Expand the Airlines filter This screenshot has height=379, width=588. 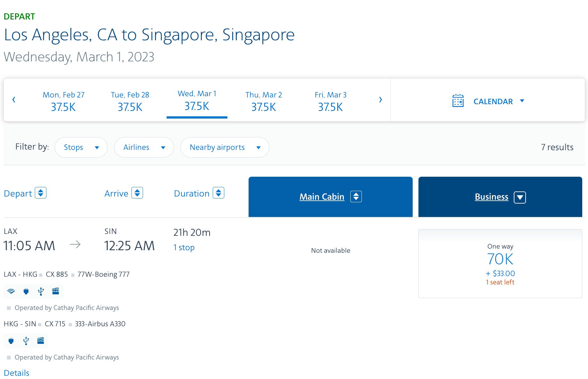pos(144,147)
